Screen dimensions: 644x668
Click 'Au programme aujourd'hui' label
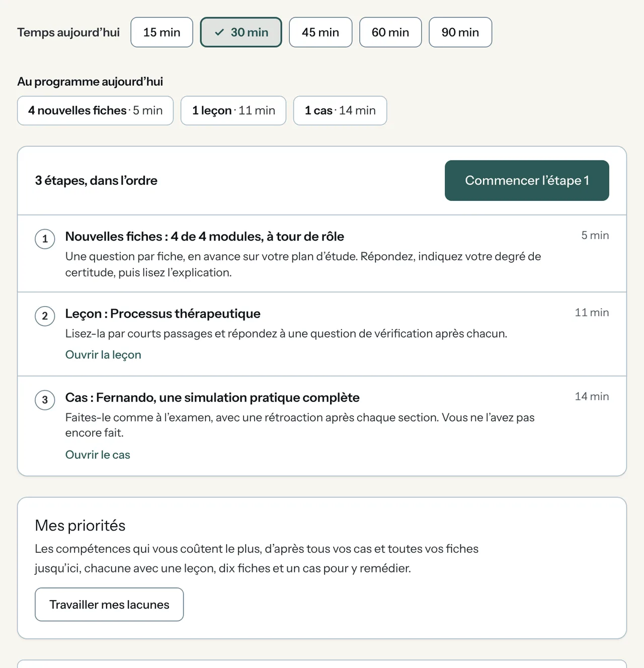point(90,82)
